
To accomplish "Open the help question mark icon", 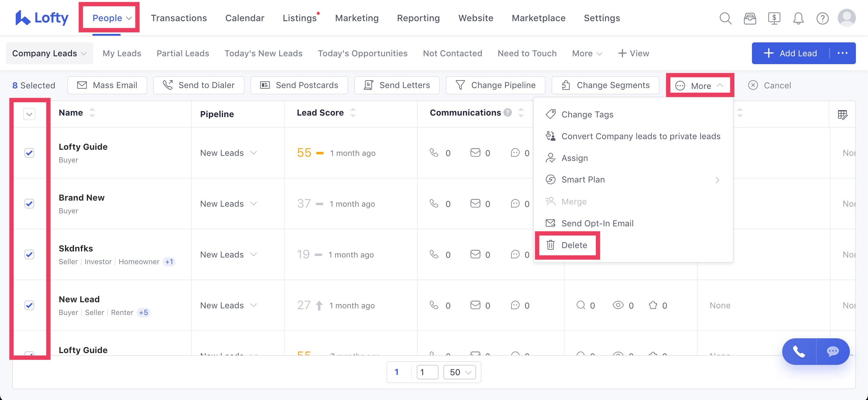I will (x=822, y=18).
